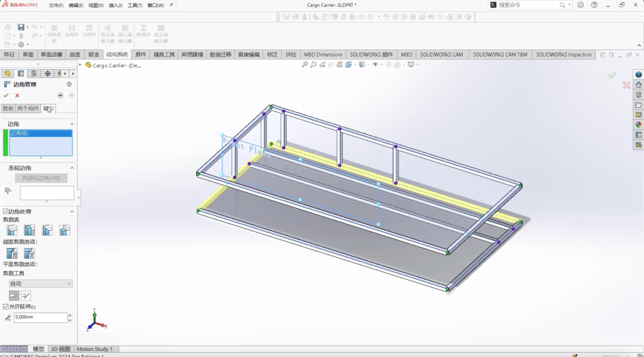Toggle the 允许延伸 checkbox
This screenshot has height=357, width=644.
[5, 306]
